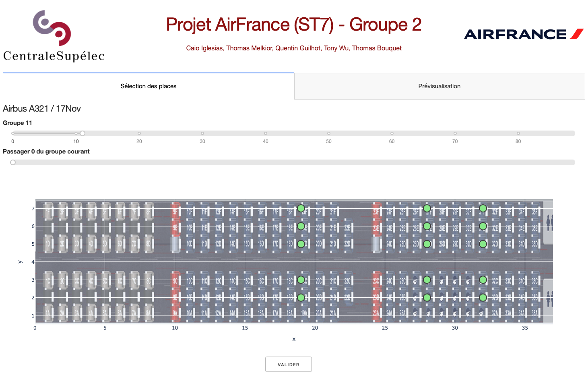Screen dimensions: 588x388
Task: Set group slider to mark 0
Action: pyautogui.click(x=13, y=133)
